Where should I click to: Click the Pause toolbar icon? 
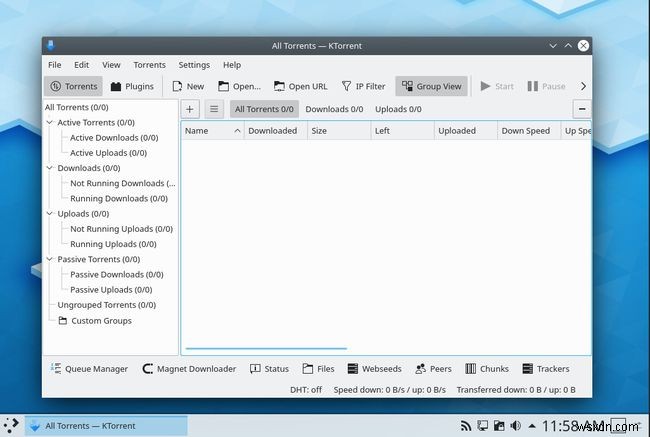(x=533, y=86)
